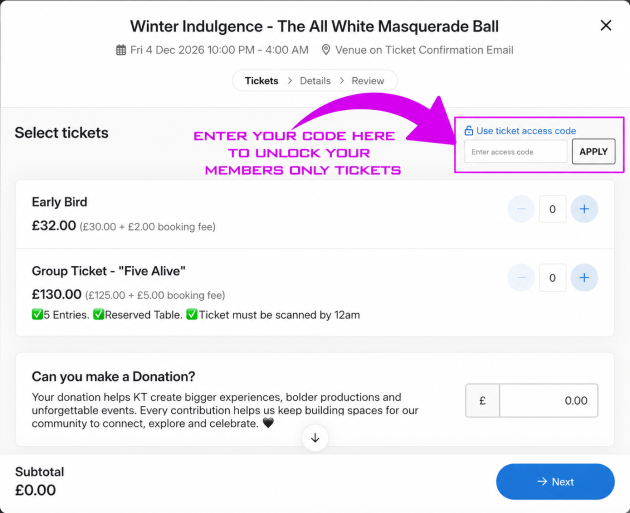Select the Tickets step in breadcrumb
Image resolution: width=630 pixels, height=513 pixels.
tap(262, 81)
